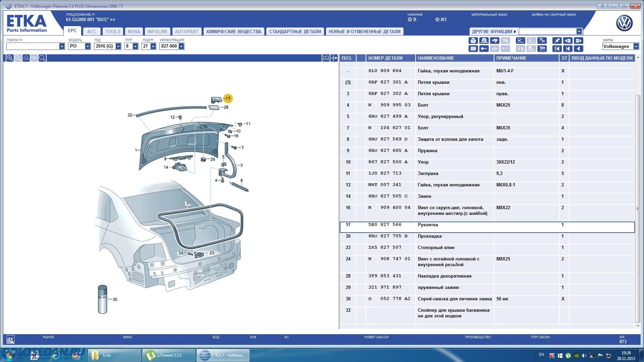Click the single shopping cart icon
Viewport: 644px width, 362px height.
click(x=542, y=49)
